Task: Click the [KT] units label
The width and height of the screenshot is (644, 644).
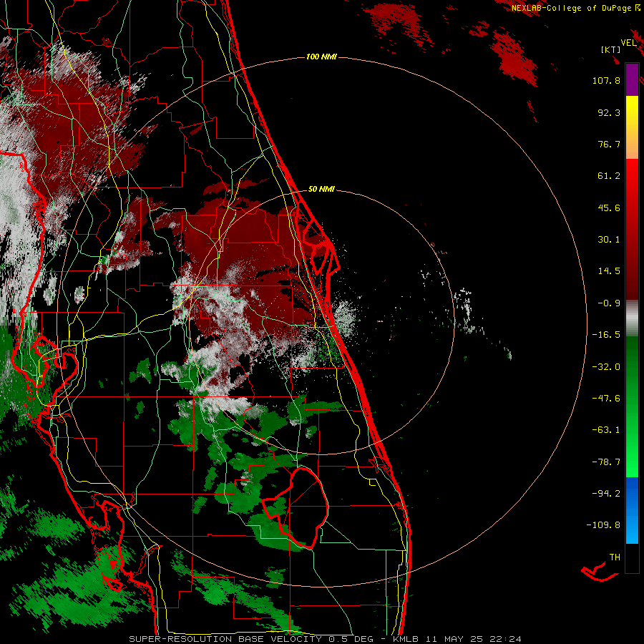Action: (610, 49)
